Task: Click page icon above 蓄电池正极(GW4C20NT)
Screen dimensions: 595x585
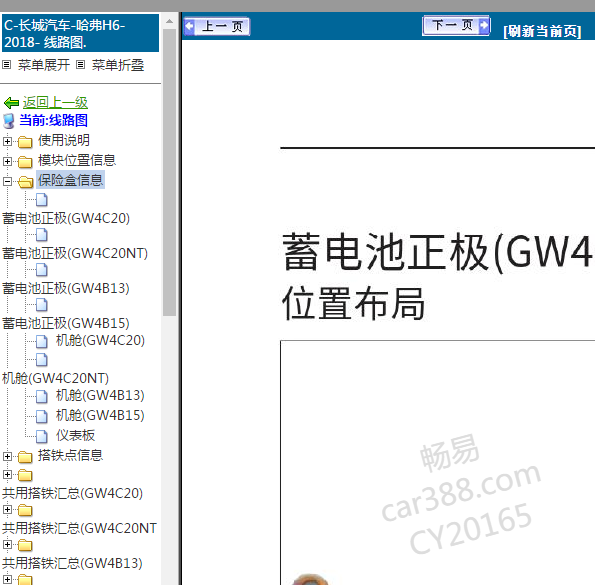Action: point(42,235)
